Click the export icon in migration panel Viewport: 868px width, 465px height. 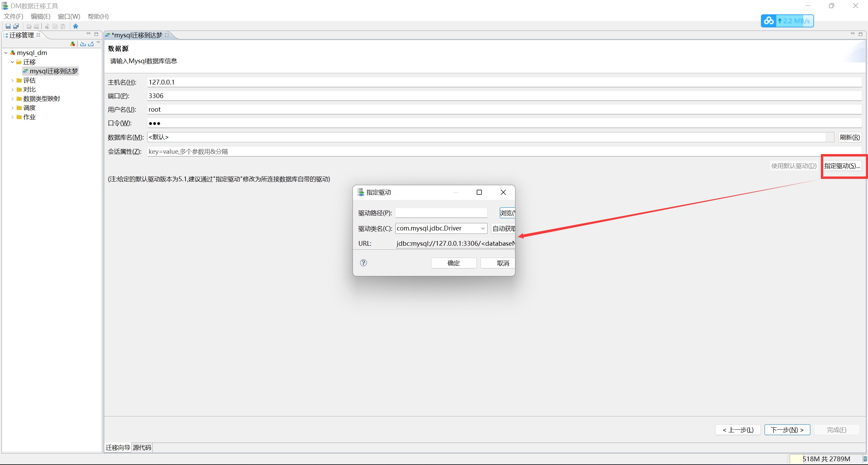click(91, 44)
